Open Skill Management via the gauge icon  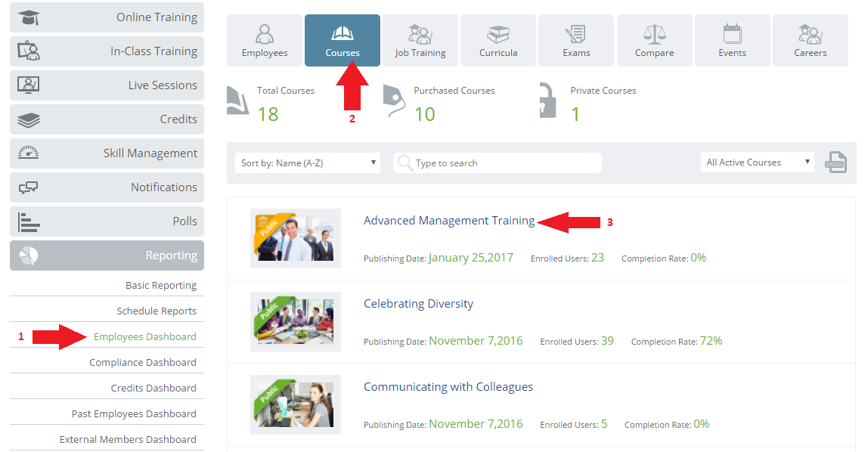tap(28, 153)
